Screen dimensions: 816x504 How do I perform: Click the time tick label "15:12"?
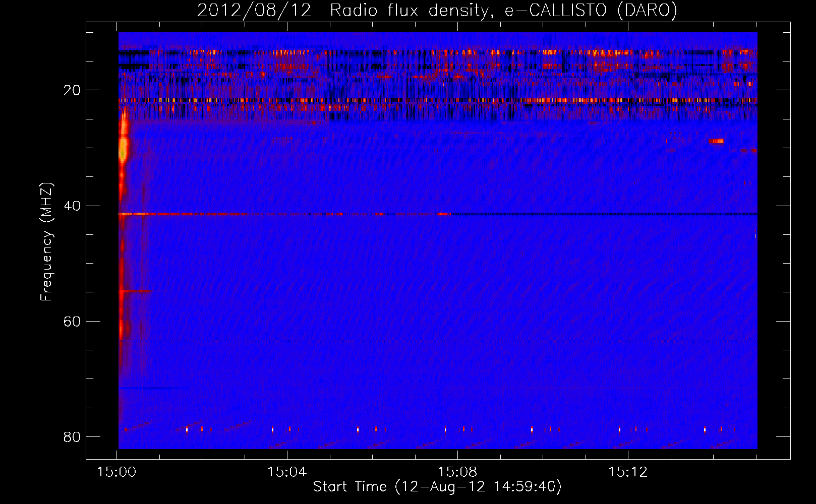pyautogui.click(x=627, y=472)
